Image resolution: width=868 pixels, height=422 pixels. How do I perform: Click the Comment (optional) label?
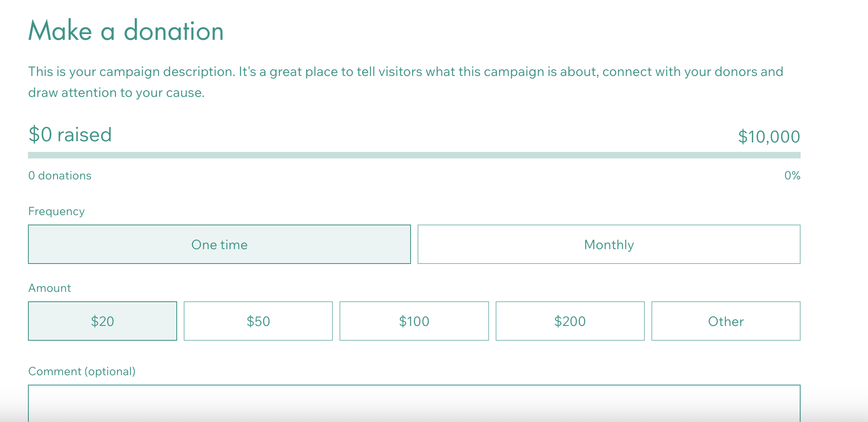(82, 372)
